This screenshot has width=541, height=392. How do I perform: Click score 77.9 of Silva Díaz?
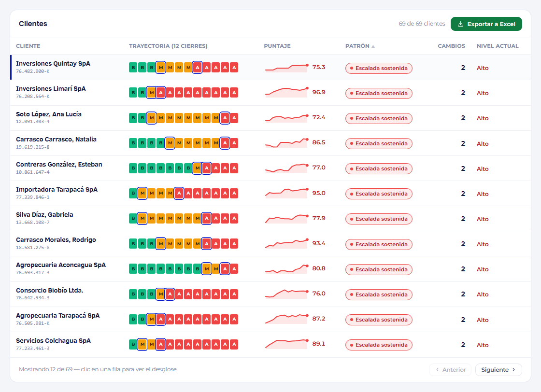[319, 218]
